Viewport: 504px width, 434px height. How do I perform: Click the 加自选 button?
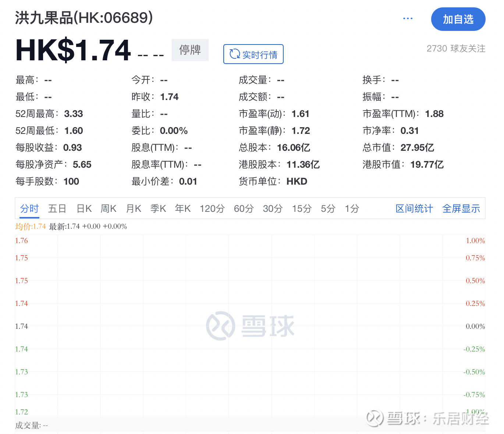tap(458, 19)
